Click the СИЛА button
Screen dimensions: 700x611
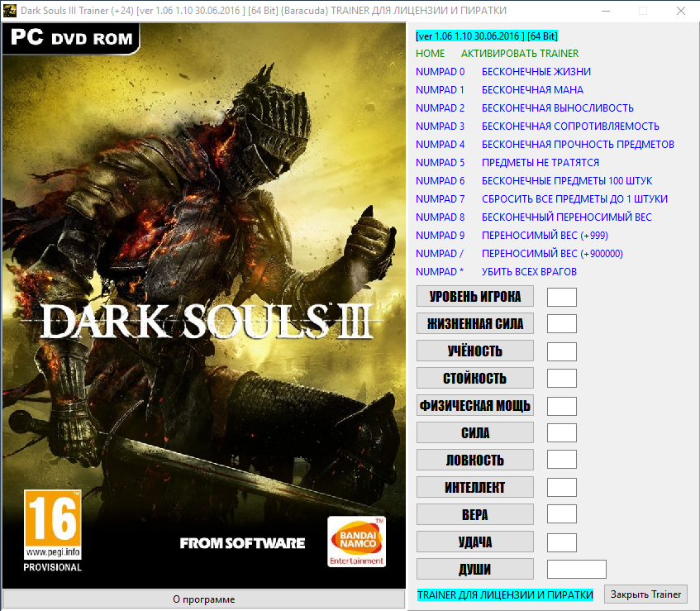tap(475, 432)
